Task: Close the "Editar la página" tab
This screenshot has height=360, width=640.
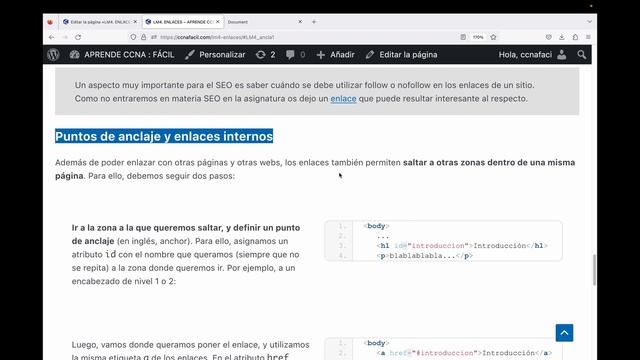Action: (136, 22)
